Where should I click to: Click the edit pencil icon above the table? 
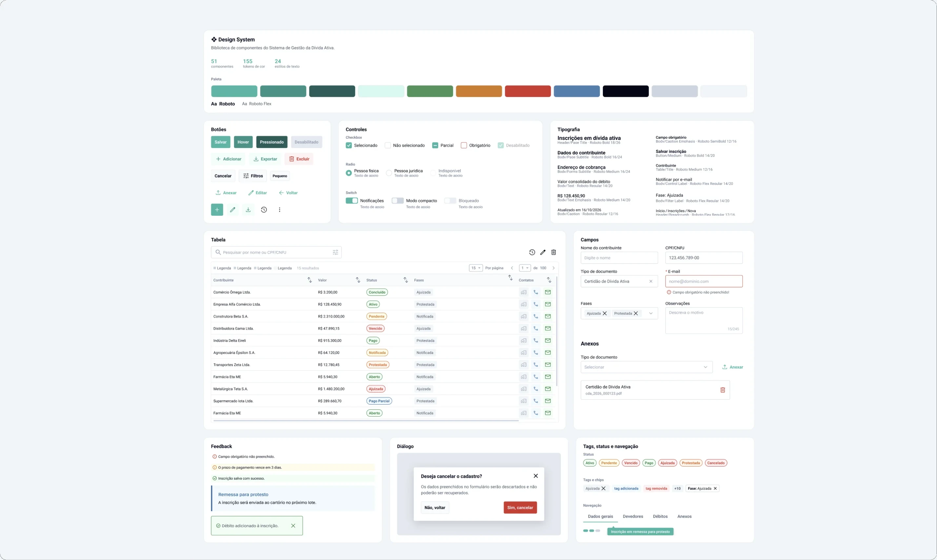pos(543,252)
